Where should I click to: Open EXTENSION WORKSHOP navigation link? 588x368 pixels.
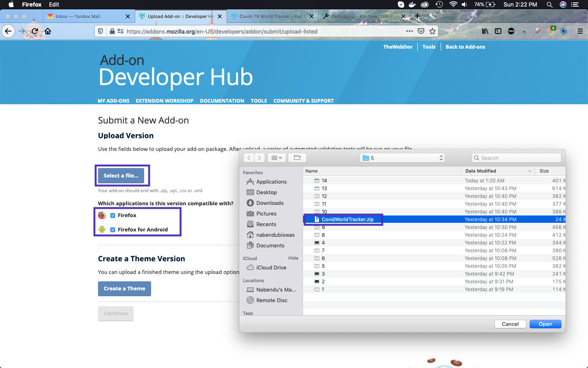(165, 101)
